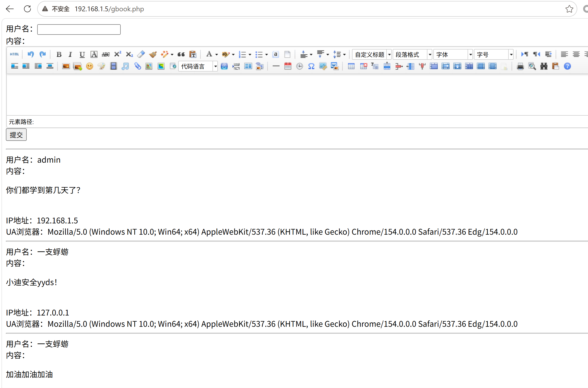Submit the form with 提交 button
The width and height of the screenshot is (588, 388).
pos(16,135)
